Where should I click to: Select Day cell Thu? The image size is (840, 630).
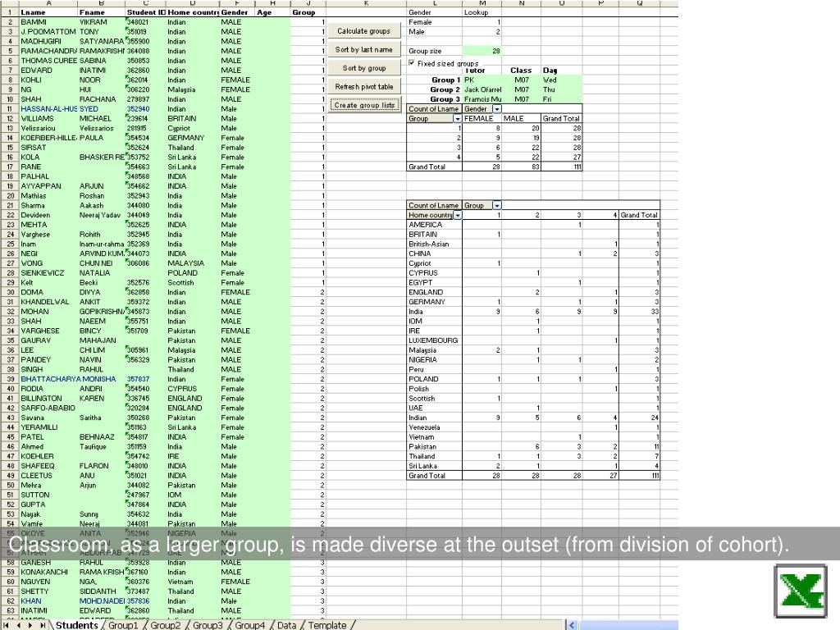pos(561,89)
